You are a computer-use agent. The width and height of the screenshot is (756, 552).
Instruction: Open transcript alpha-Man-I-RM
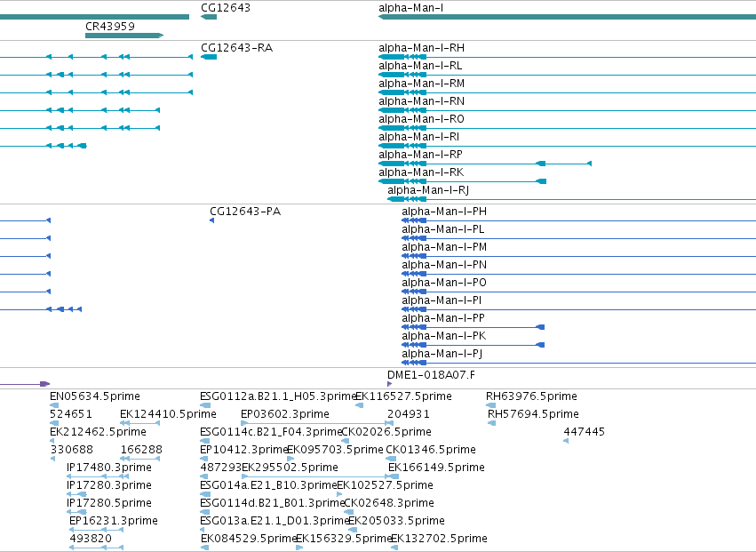pos(567,92)
